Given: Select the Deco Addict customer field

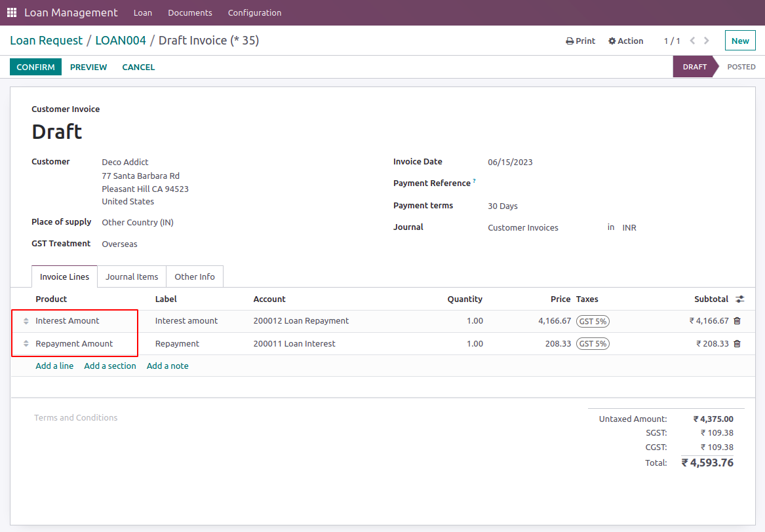Looking at the screenshot, I should 125,162.
